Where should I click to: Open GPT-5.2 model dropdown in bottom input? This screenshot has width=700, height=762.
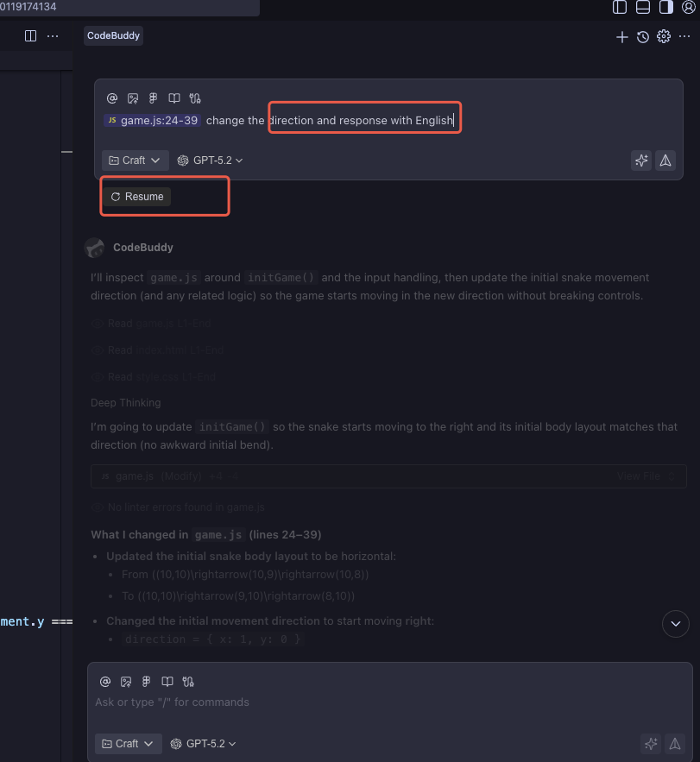coord(203,744)
